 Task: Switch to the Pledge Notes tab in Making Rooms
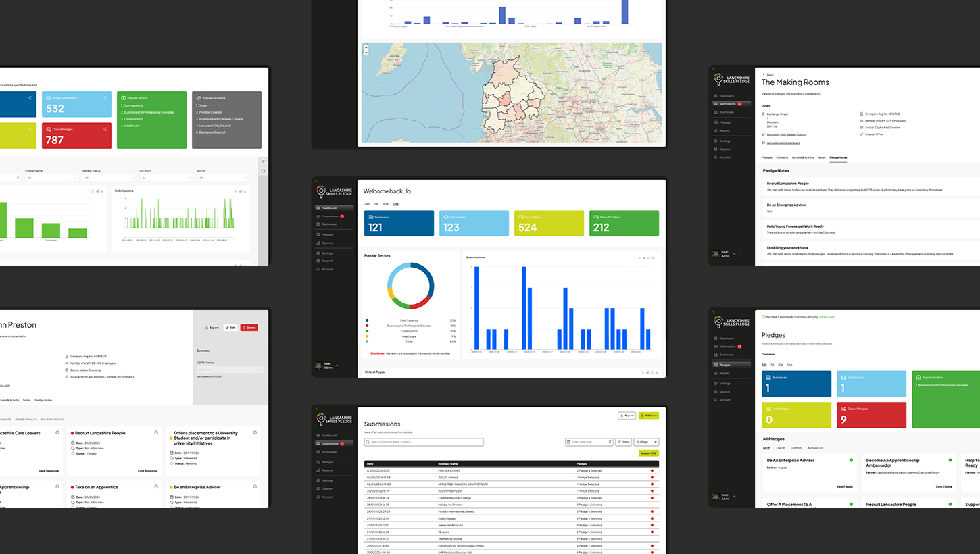(x=838, y=157)
